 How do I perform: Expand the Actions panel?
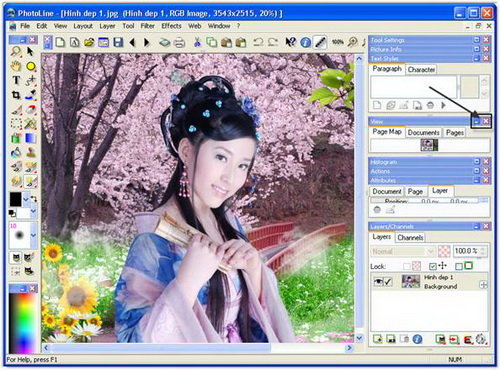tap(477, 171)
